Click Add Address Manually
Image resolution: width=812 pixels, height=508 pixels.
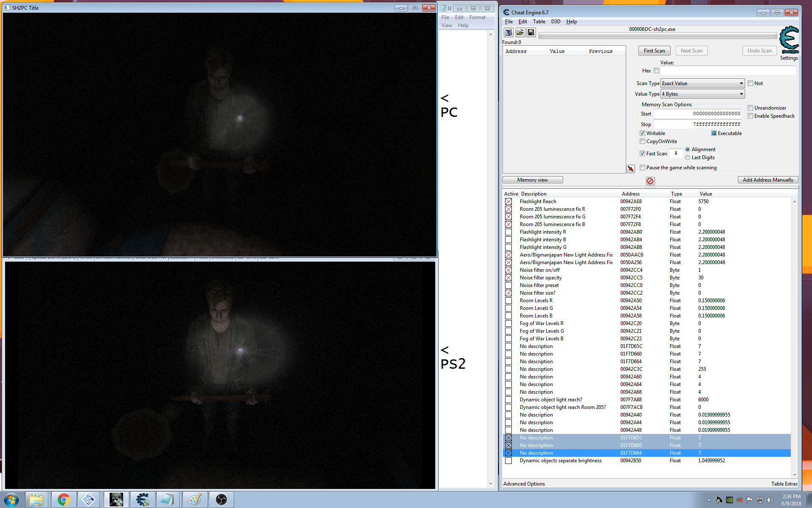click(768, 179)
